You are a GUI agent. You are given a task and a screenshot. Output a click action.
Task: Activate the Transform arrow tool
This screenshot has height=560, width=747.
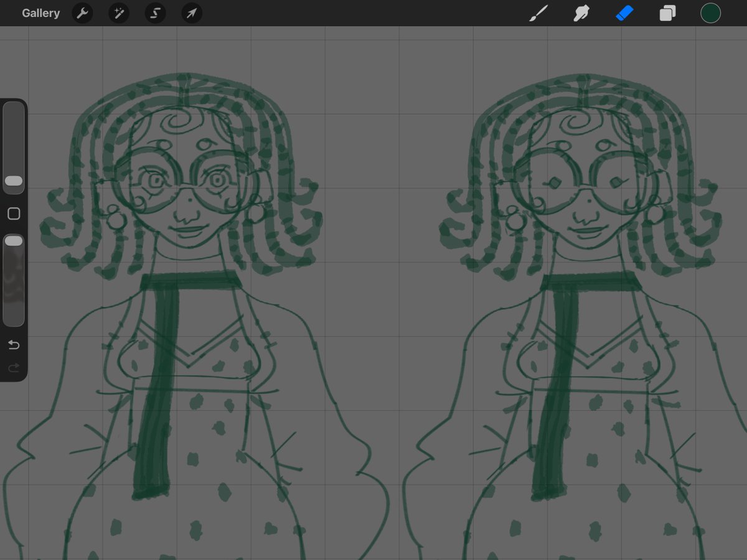point(192,13)
